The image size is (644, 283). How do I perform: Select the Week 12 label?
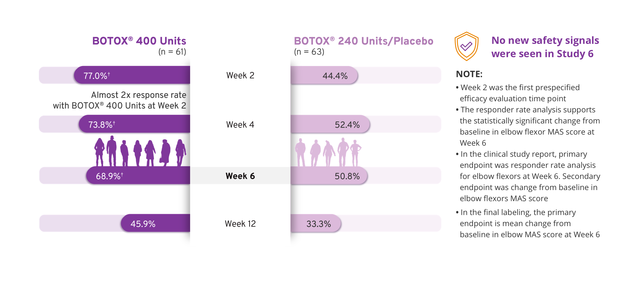point(240,224)
